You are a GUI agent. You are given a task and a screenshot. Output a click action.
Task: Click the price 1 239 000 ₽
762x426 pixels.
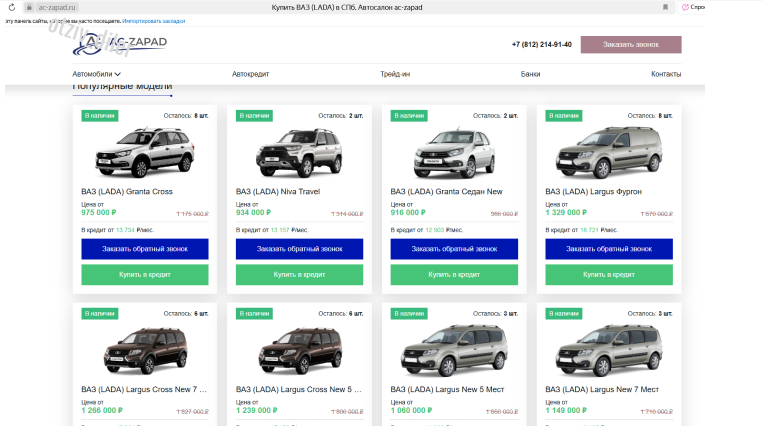tap(256, 410)
